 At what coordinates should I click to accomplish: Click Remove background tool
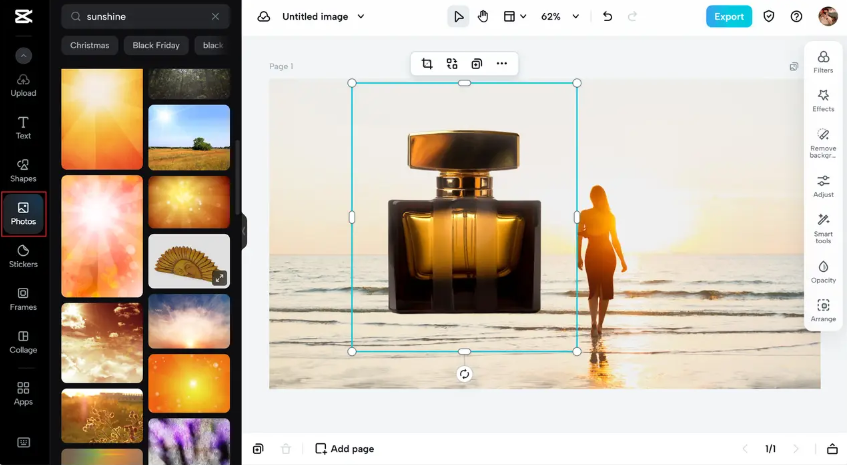[x=823, y=143]
